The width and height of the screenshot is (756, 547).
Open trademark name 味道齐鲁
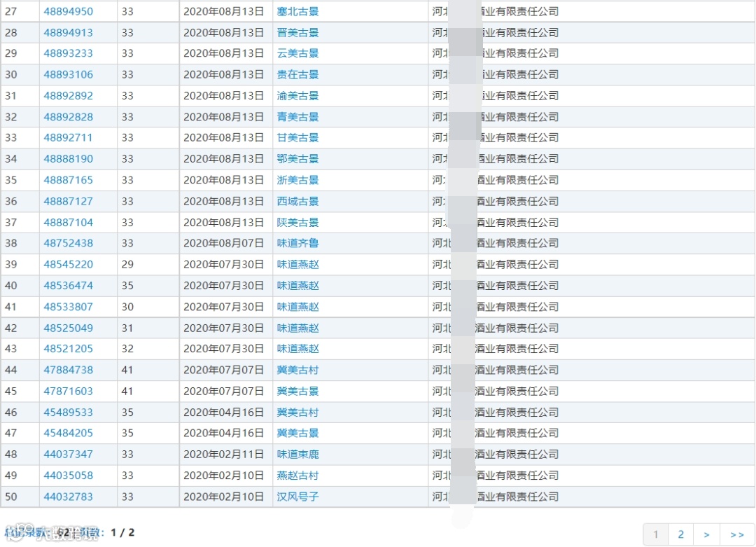tap(297, 244)
